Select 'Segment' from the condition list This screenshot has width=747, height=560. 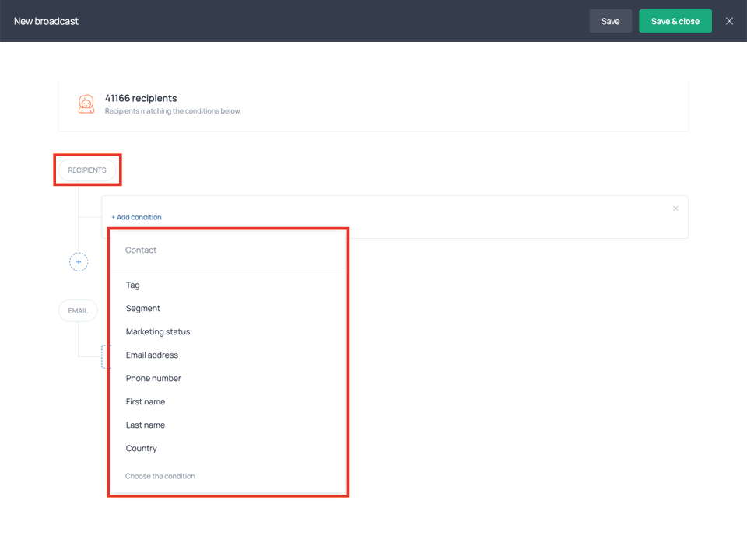143,308
